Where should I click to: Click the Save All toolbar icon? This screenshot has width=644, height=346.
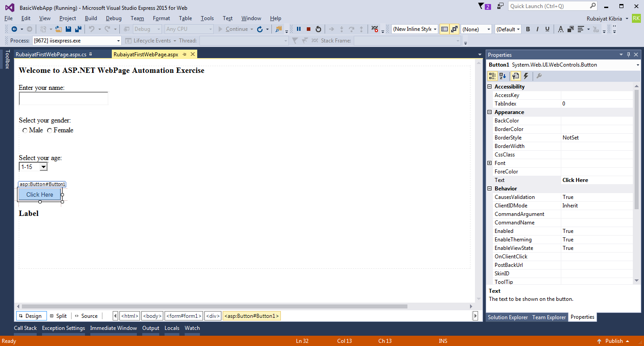[x=78, y=29]
